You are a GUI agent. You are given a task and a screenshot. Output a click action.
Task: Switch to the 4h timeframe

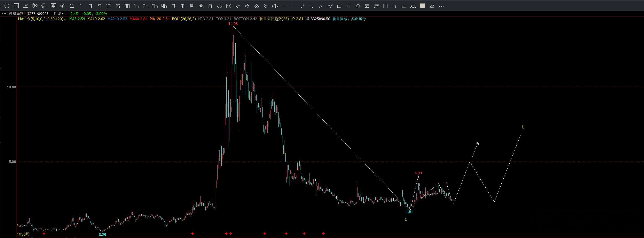pyautogui.click(x=164, y=6)
